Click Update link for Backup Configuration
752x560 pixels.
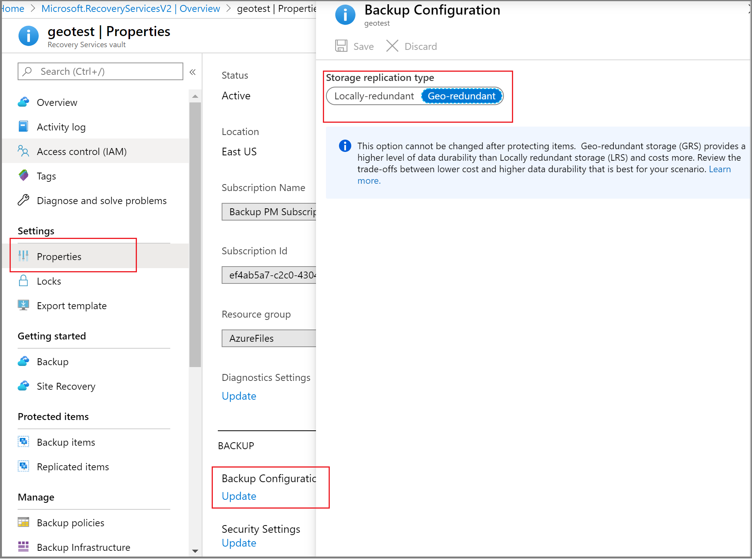(238, 496)
